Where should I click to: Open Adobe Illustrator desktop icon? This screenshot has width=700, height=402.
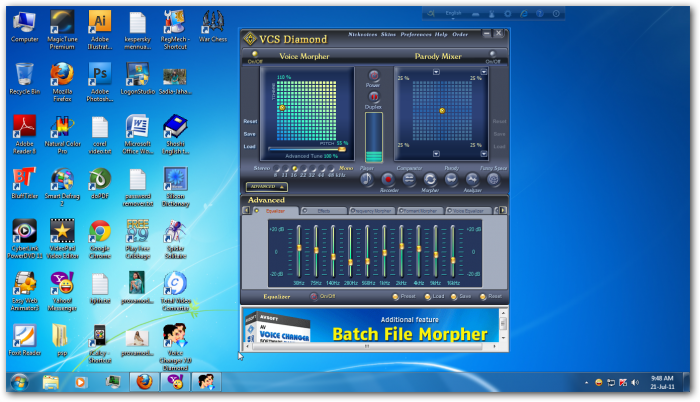(100, 29)
